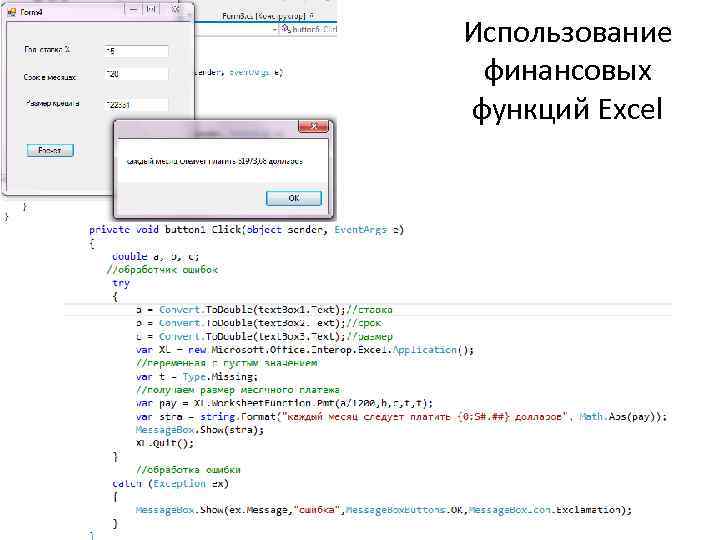The image size is (720, 540).
Task: Focus the credit amount input field
Action: pos(136,104)
